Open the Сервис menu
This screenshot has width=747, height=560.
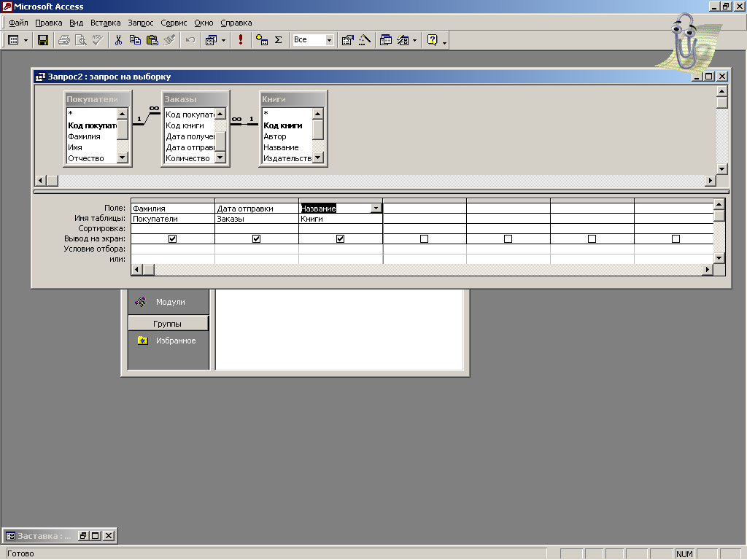[174, 23]
